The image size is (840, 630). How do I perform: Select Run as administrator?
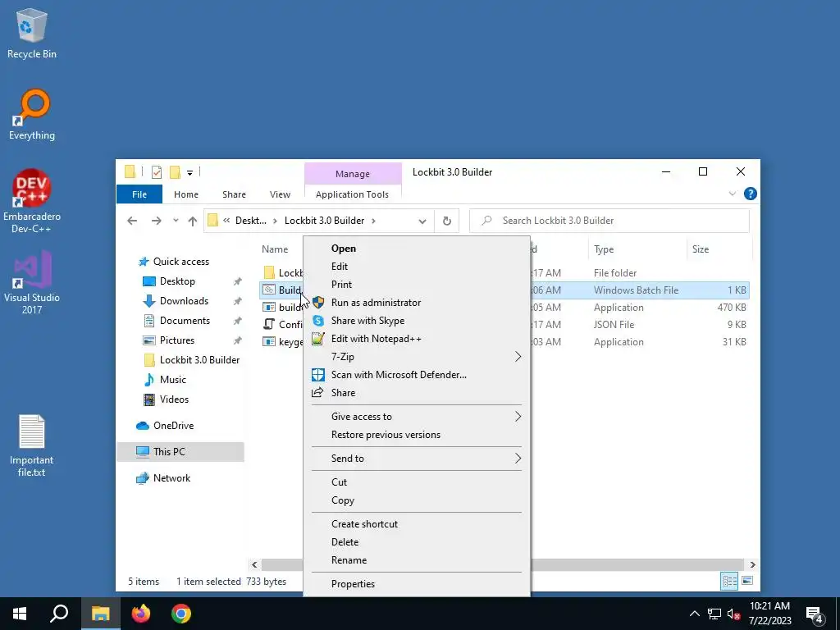(x=417, y=303)
